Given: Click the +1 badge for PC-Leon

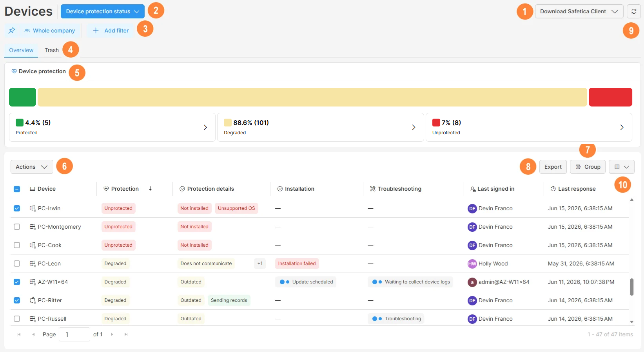Looking at the screenshot, I should pyautogui.click(x=260, y=264).
